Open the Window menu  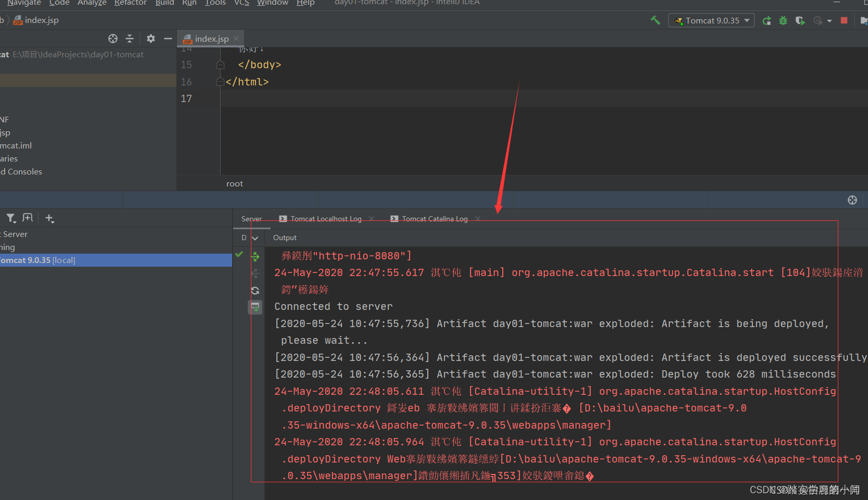pyautogui.click(x=272, y=3)
